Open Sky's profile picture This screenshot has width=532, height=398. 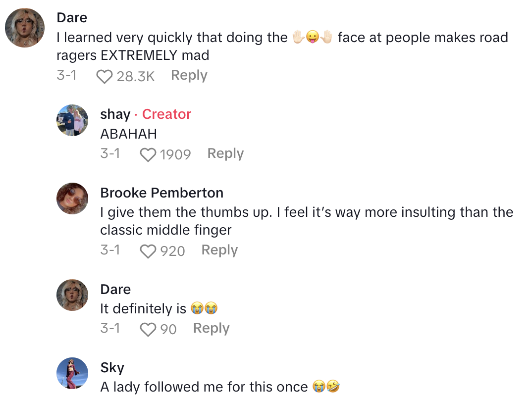coord(72,373)
